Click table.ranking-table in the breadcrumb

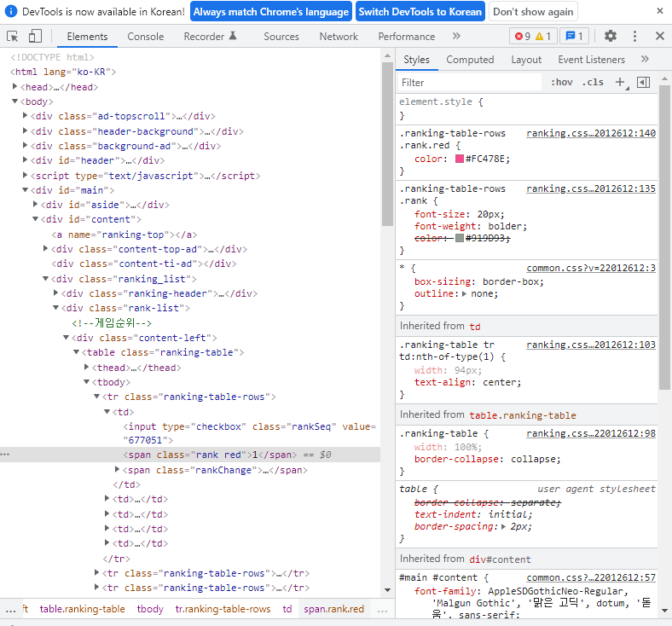[82, 609]
